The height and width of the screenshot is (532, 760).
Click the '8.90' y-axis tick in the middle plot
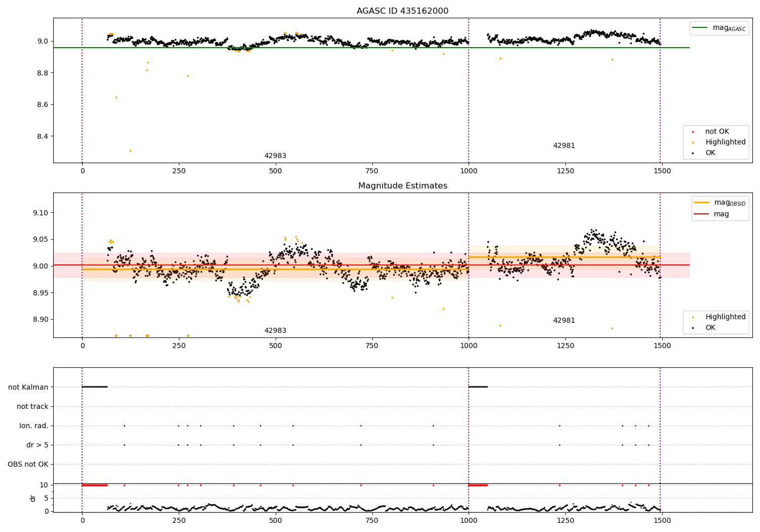(x=41, y=320)
